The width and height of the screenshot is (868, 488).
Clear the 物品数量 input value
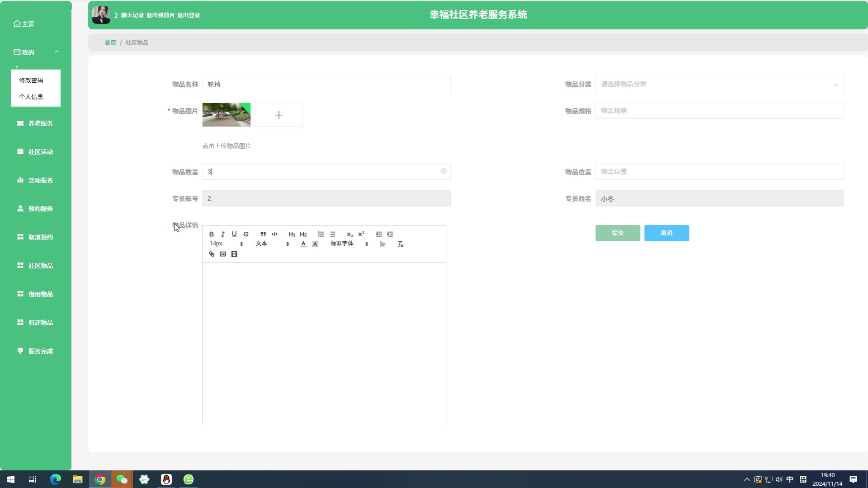coord(443,171)
